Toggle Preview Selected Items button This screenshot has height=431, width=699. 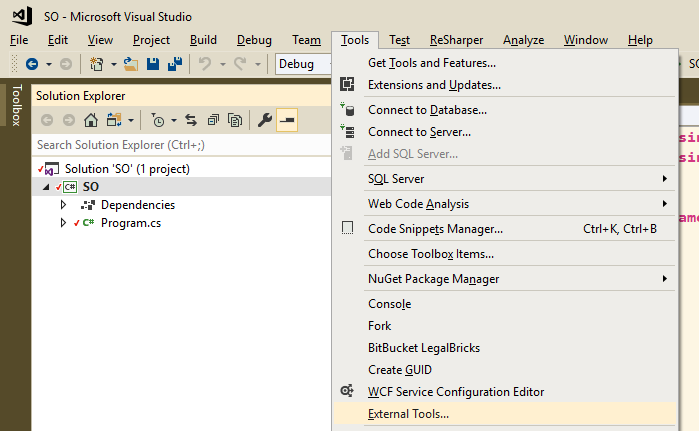(x=287, y=120)
